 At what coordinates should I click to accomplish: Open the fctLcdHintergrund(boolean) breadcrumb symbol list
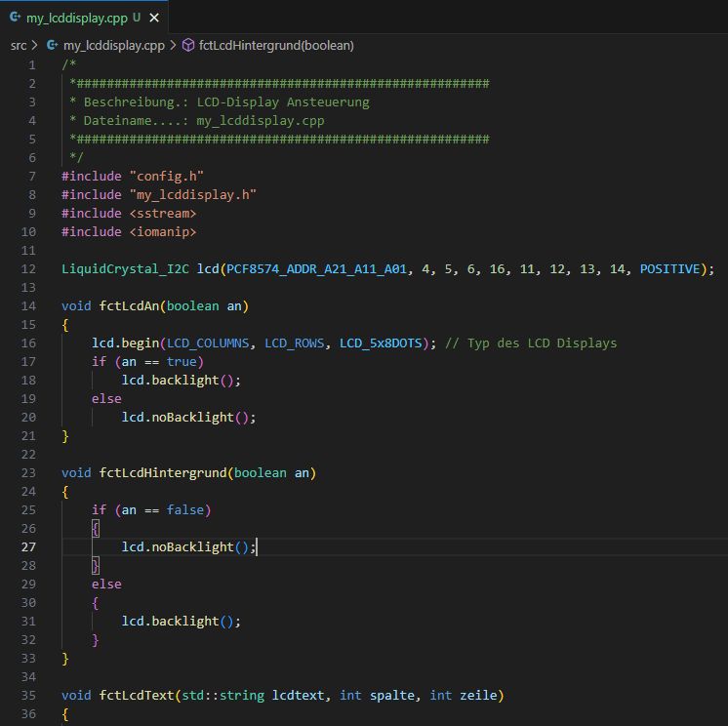tap(276, 45)
